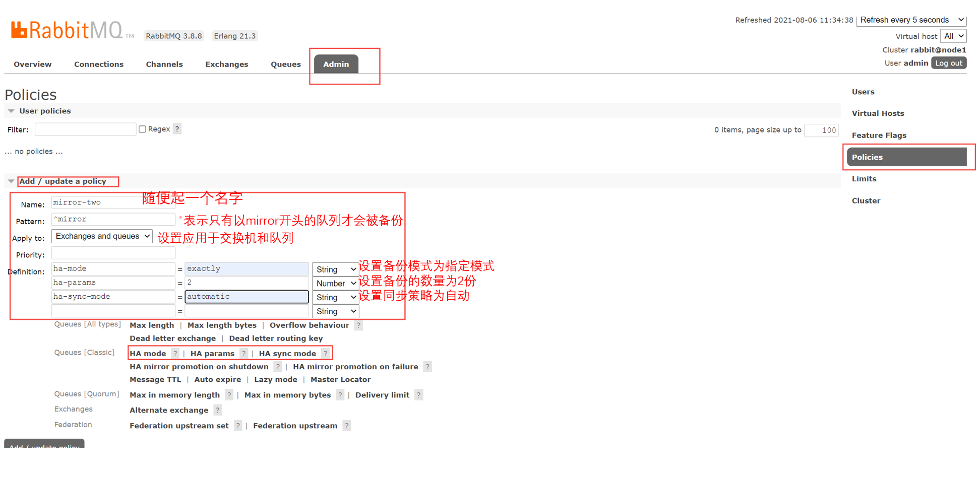Focus the Priority field
This screenshot has width=980, height=482.
(113, 253)
